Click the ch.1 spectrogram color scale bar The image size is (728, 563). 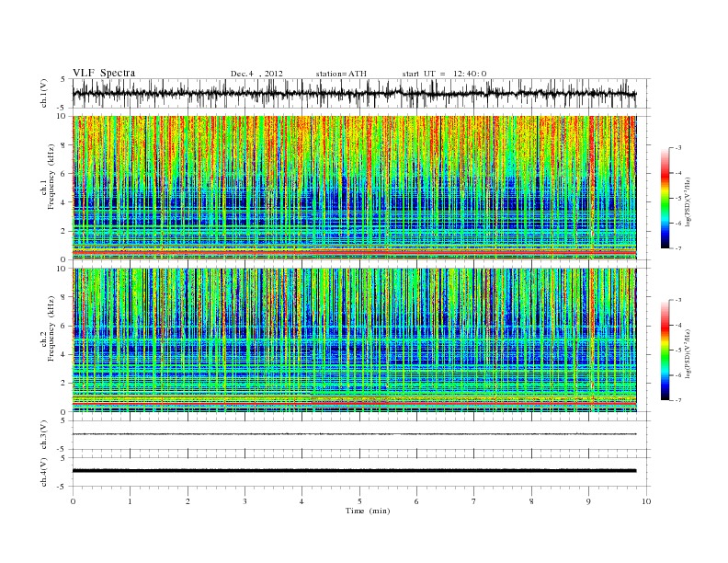point(665,199)
